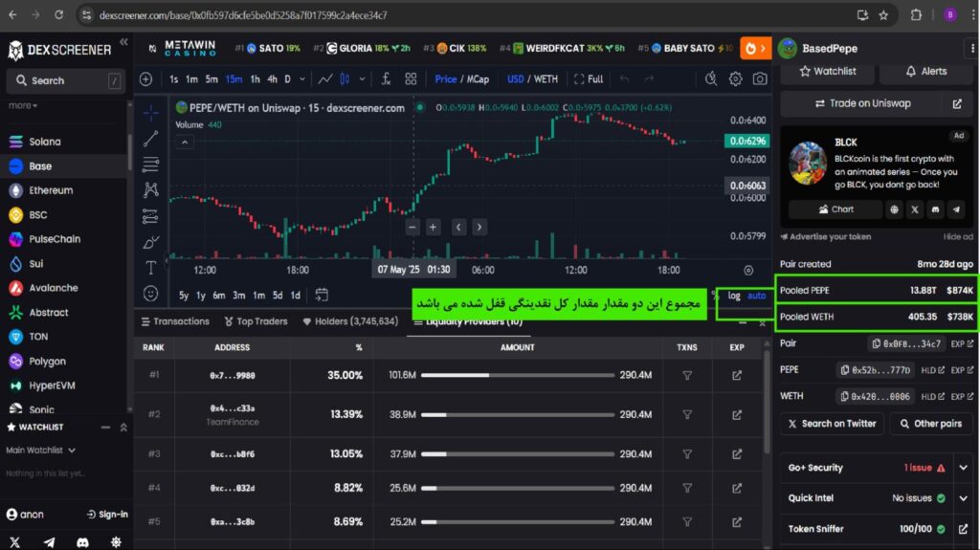Open the trending fire icon button
This screenshot has height=550, width=980.
756,48
